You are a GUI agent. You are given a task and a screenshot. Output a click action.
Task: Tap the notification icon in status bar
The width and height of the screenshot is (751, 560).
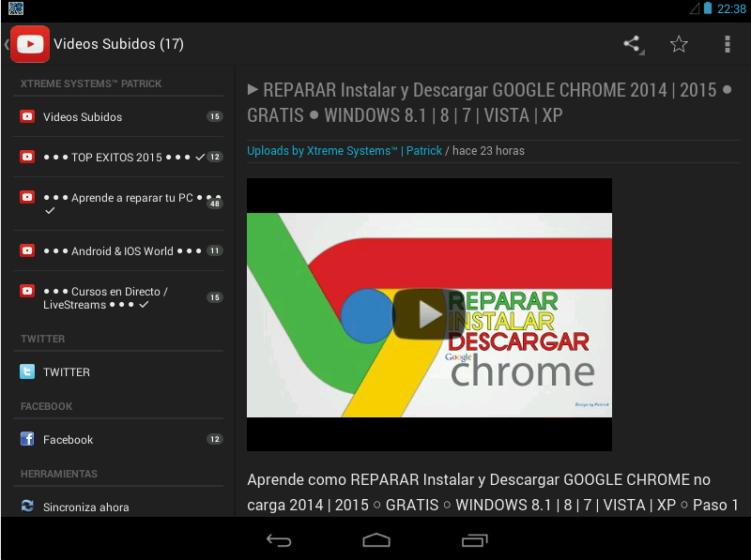click(16, 8)
